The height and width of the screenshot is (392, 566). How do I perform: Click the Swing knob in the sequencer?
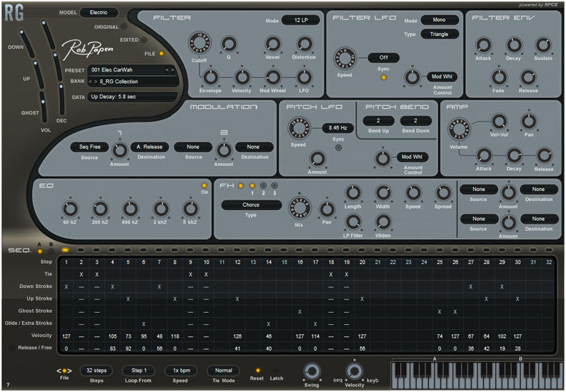[311, 371]
